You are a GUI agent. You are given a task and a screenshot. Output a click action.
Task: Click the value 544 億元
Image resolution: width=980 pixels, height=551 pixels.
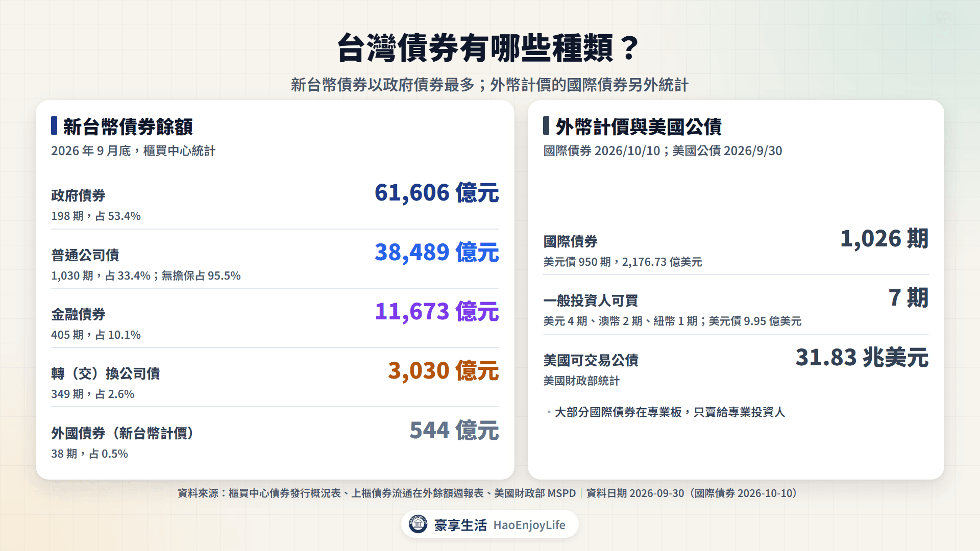(x=454, y=430)
